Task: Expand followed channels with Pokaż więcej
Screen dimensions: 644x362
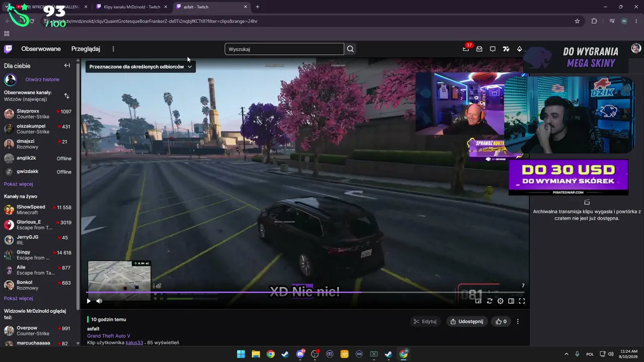Action: (x=19, y=184)
